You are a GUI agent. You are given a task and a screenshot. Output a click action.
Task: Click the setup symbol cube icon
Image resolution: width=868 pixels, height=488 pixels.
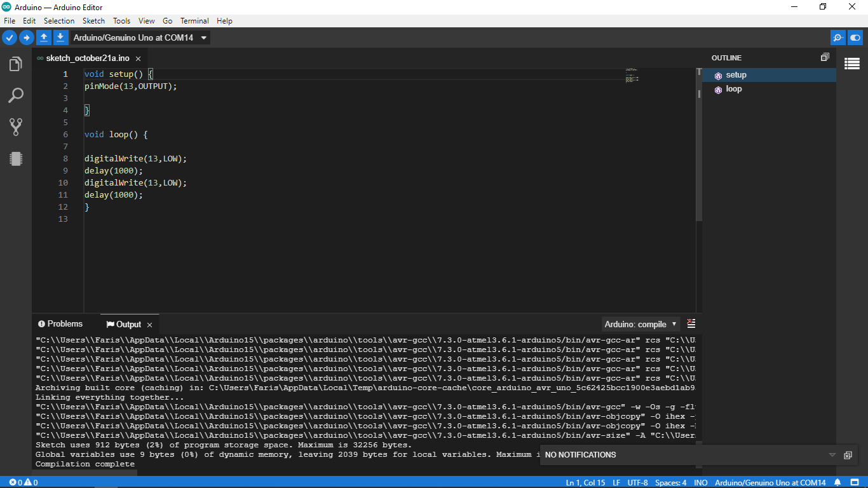click(x=718, y=76)
